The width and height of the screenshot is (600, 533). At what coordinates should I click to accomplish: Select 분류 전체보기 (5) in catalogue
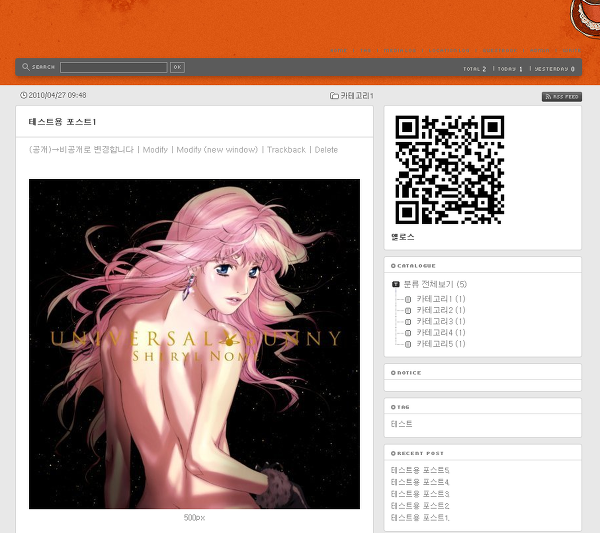tap(435, 284)
